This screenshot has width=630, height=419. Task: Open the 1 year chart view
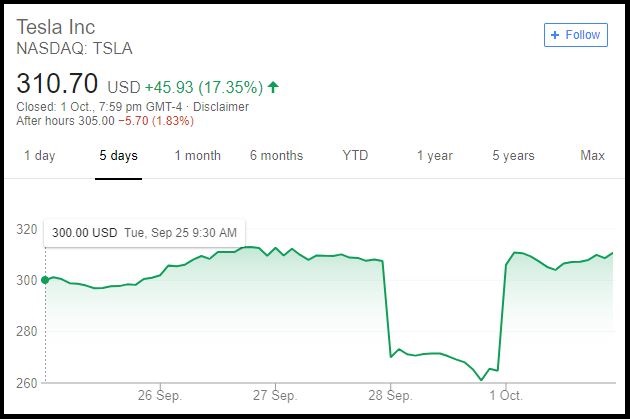[434, 156]
